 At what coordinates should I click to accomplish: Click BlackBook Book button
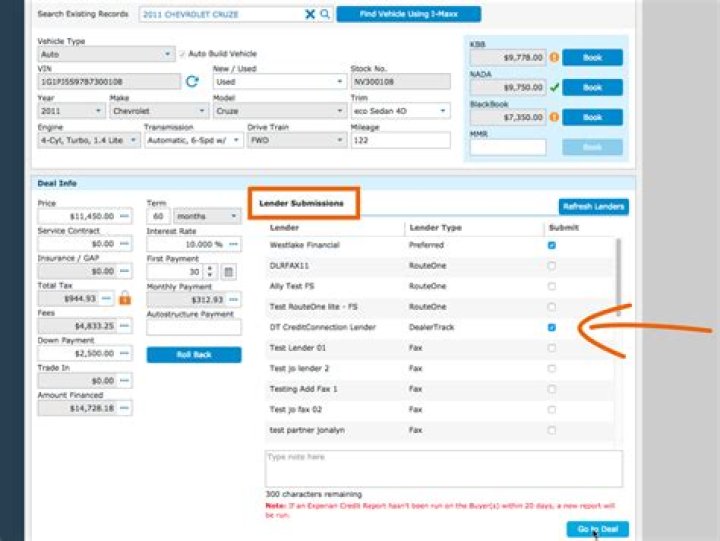point(592,117)
